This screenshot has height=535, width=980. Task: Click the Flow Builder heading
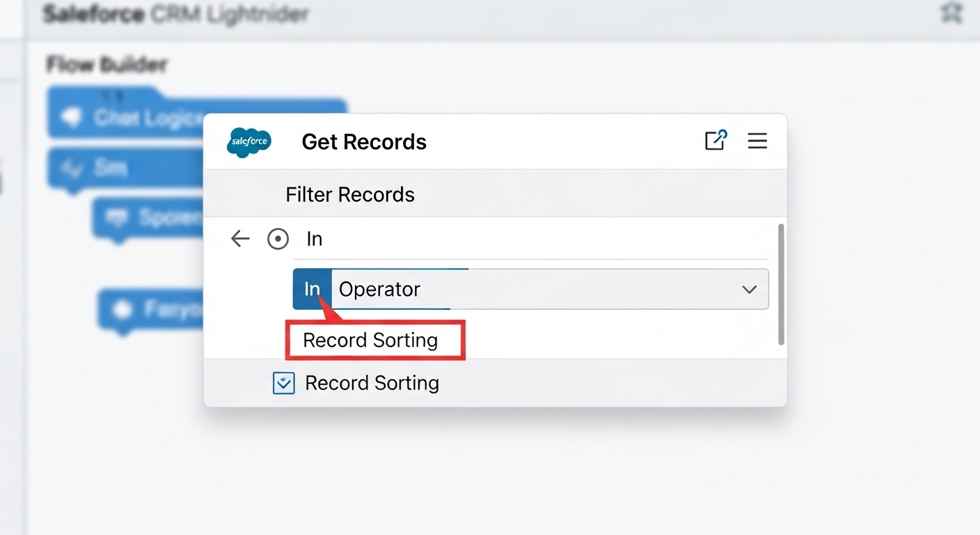(x=106, y=64)
